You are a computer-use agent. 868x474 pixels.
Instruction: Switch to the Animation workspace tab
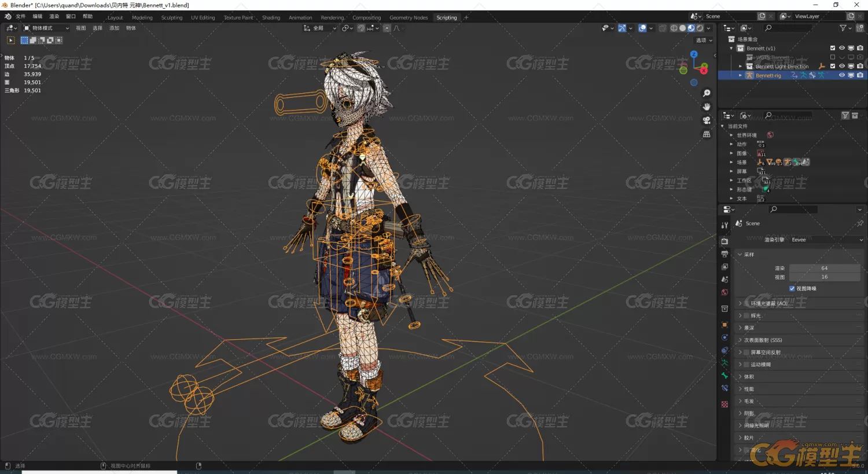(300, 17)
